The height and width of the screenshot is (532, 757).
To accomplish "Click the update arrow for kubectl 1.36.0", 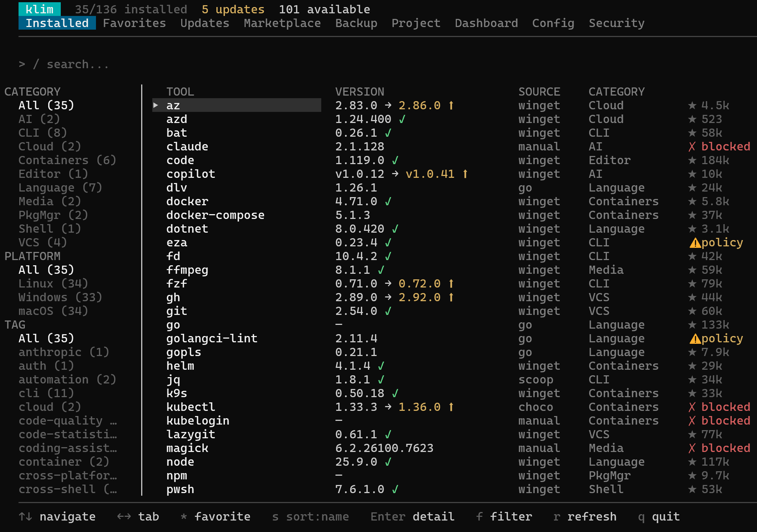I will pyautogui.click(x=451, y=407).
